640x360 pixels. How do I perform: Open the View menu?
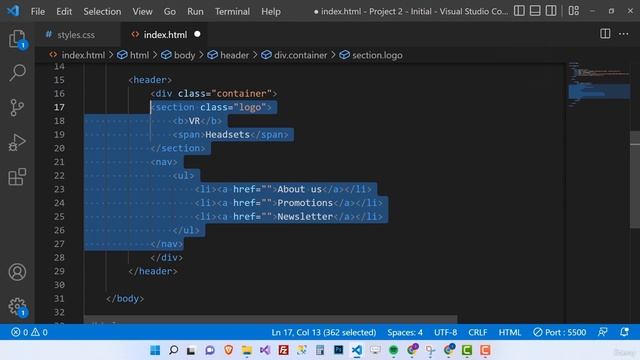tap(142, 11)
